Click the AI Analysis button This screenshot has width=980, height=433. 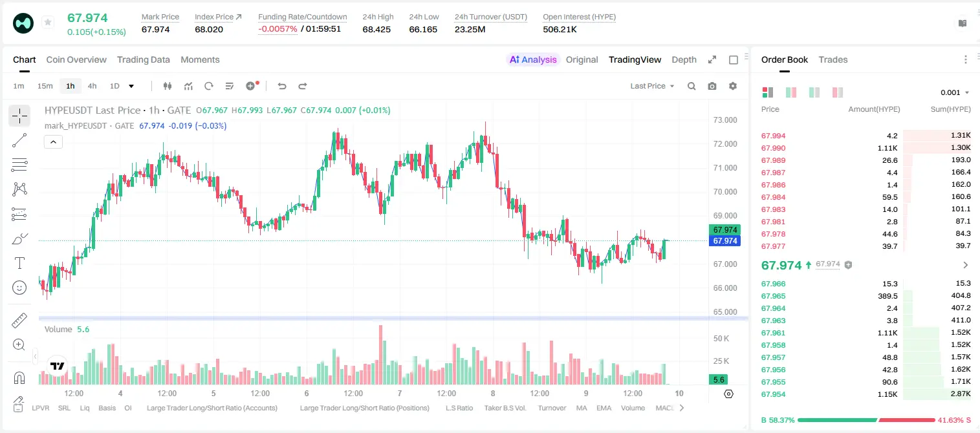tap(533, 59)
